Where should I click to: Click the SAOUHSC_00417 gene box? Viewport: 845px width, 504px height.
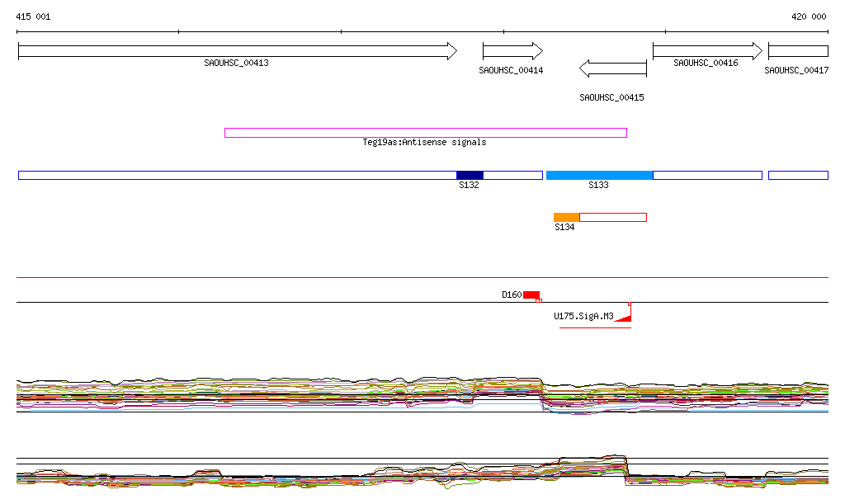coord(798,51)
